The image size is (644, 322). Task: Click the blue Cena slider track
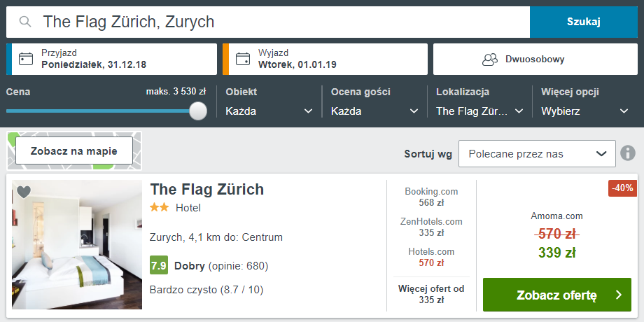[x=98, y=111]
